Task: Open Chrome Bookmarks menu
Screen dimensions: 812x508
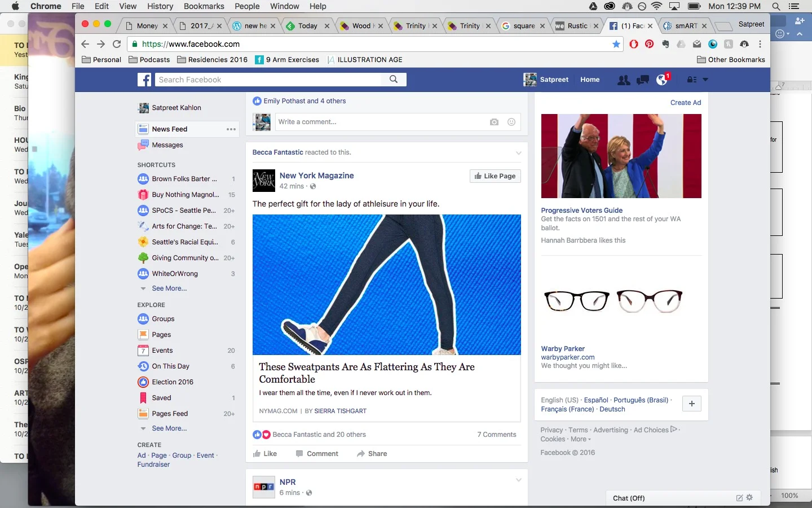Action: (204, 6)
